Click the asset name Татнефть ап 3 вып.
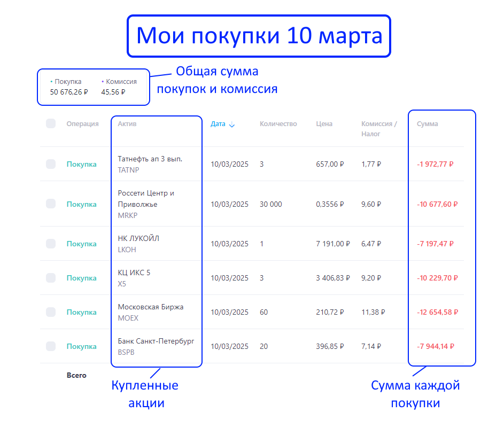 (150, 159)
